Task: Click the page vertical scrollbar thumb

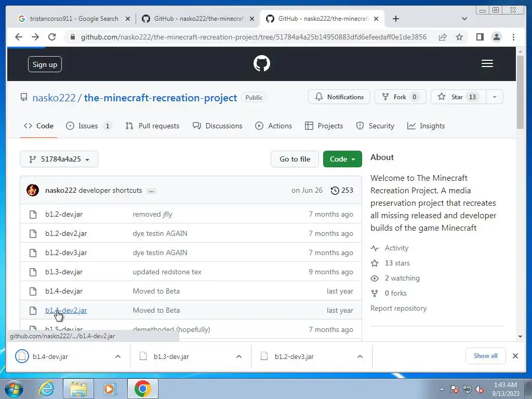Action: pos(520,91)
